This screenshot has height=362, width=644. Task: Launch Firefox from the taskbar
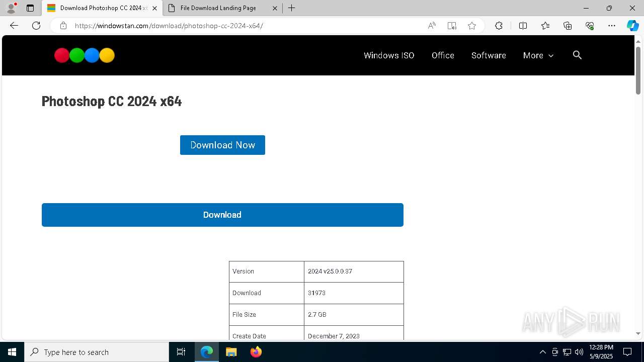coord(256,352)
